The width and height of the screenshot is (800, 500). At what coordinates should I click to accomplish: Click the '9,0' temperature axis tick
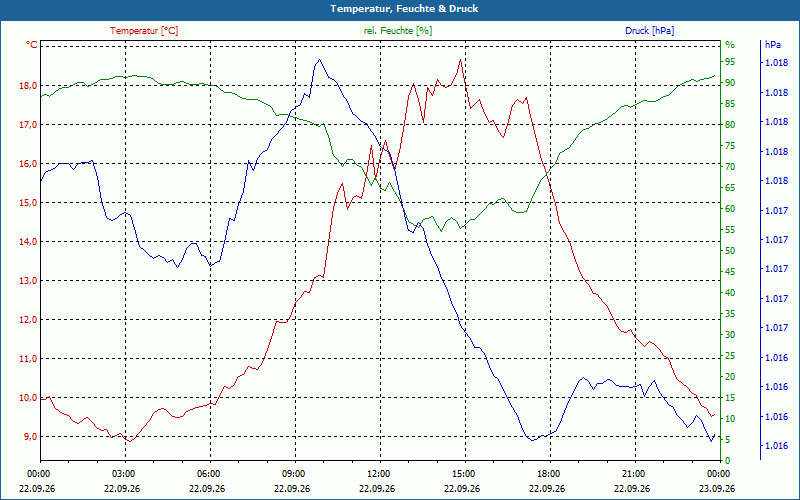click(30, 437)
